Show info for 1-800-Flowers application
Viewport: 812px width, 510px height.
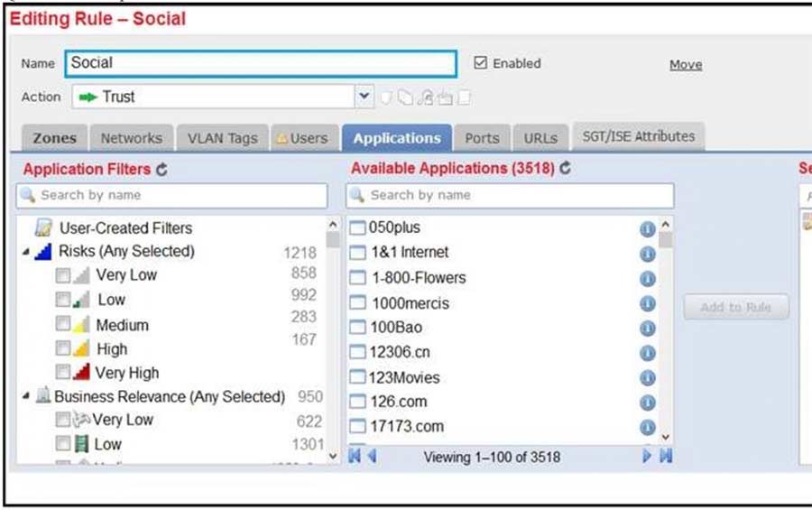pyautogui.click(x=647, y=279)
